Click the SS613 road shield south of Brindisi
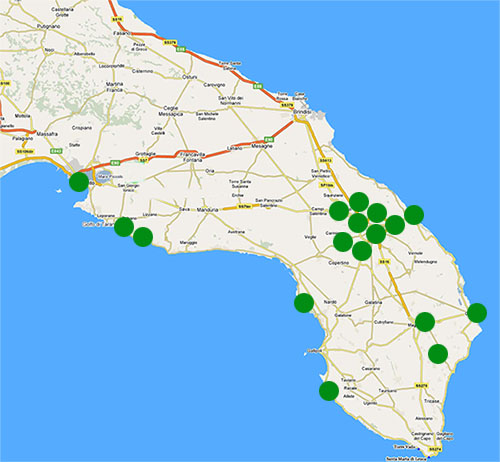 [326, 160]
